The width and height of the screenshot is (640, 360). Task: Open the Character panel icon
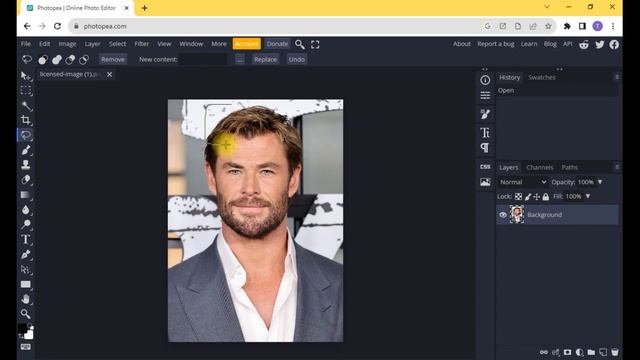click(x=485, y=133)
